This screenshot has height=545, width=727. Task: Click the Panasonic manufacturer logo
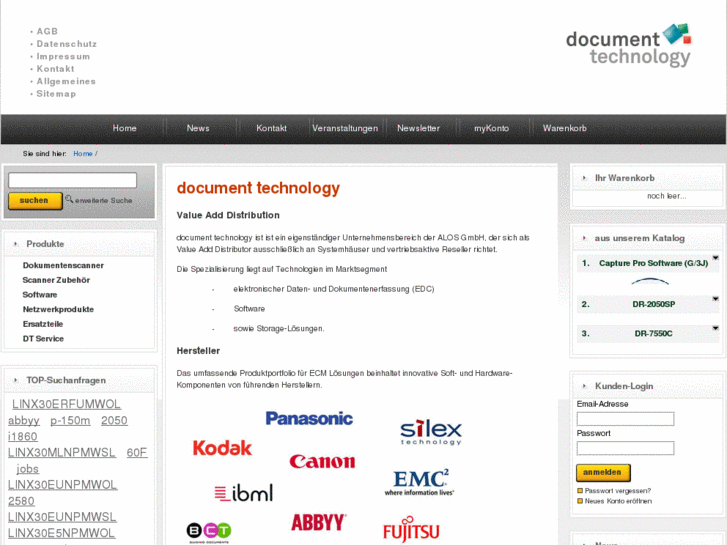coord(309,418)
